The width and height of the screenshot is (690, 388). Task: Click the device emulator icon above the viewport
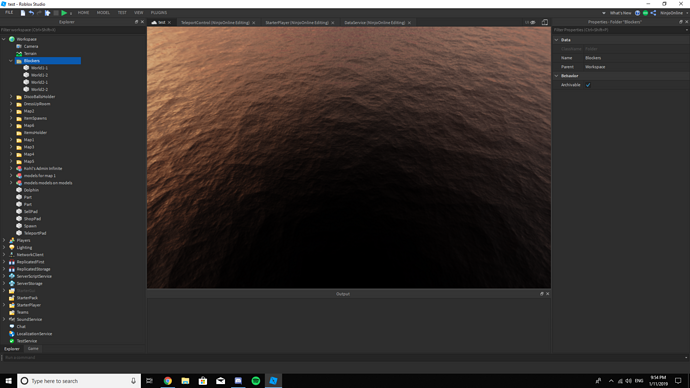(545, 22)
